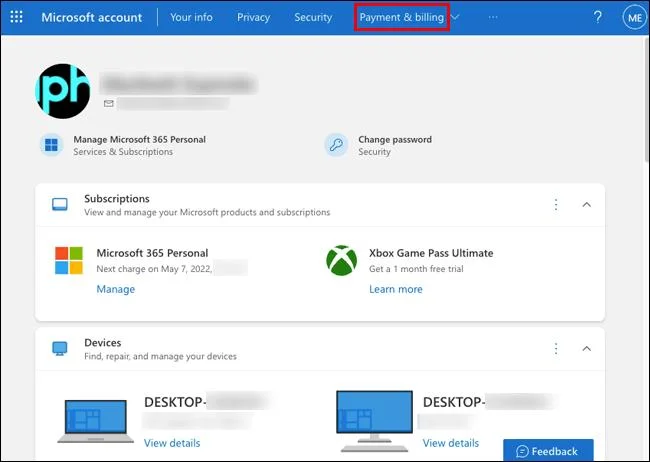650x462 pixels.
Task: Click the Windows icon beside Manage Microsoft 365
Action: pos(51,145)
